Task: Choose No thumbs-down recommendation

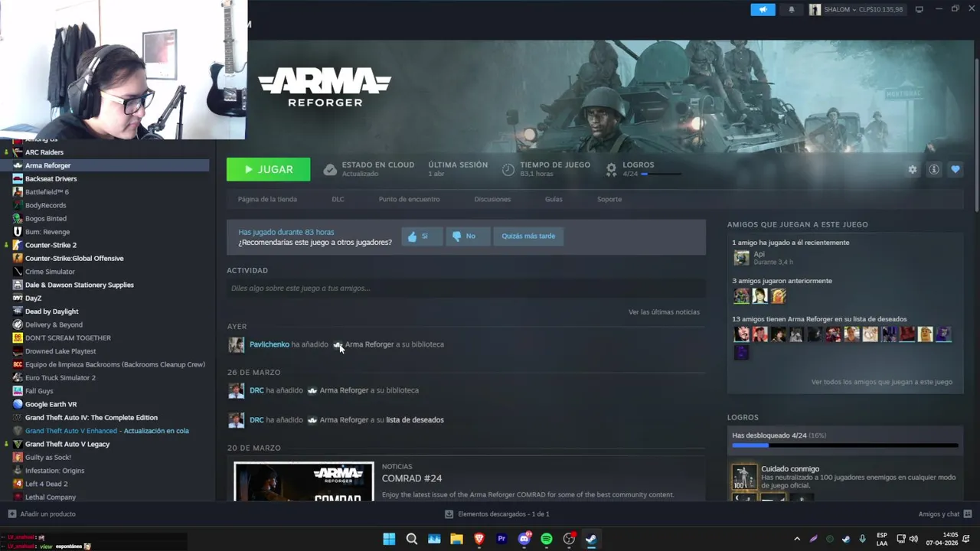Action: [467, 236]
